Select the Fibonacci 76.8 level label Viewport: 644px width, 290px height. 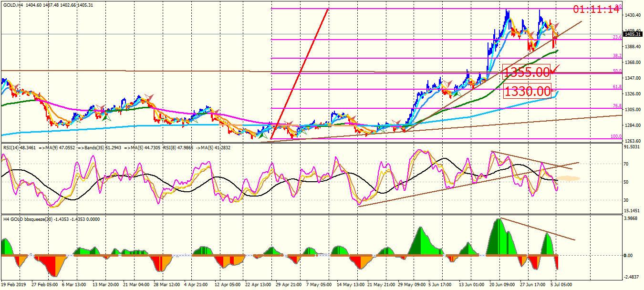(617, 106)
